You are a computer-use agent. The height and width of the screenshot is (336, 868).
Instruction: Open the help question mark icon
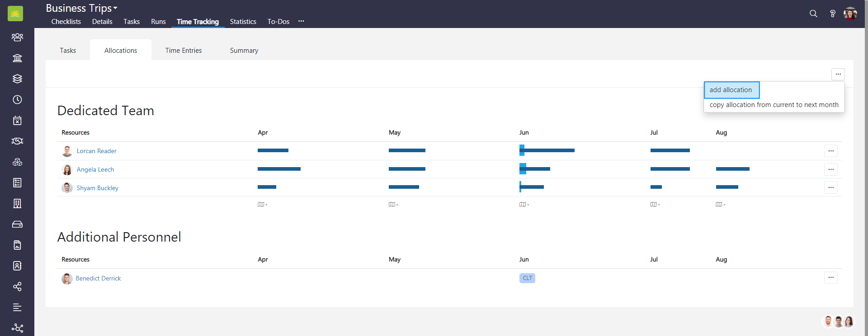[x=832, y=14]
